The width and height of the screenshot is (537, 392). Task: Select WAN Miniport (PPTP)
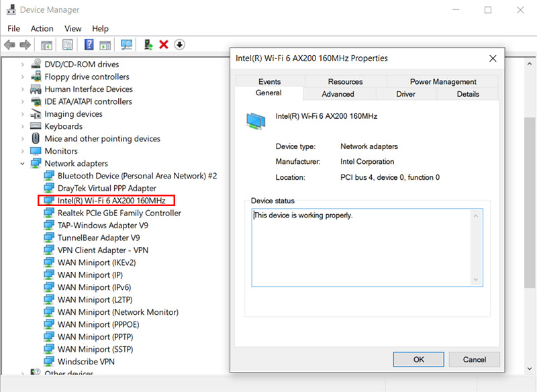pos(95,336)
